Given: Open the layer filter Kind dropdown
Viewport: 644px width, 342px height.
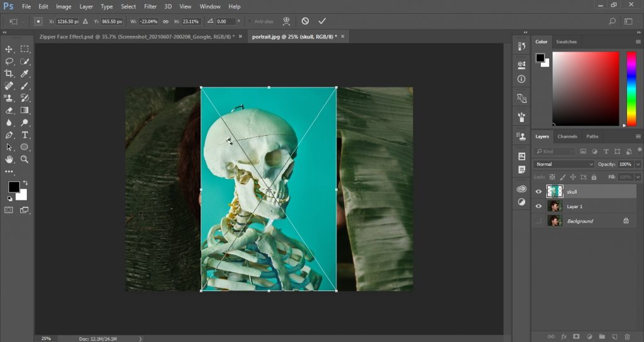Looking at the screenshot, I should pyautogui.click(x=555, y=152).
